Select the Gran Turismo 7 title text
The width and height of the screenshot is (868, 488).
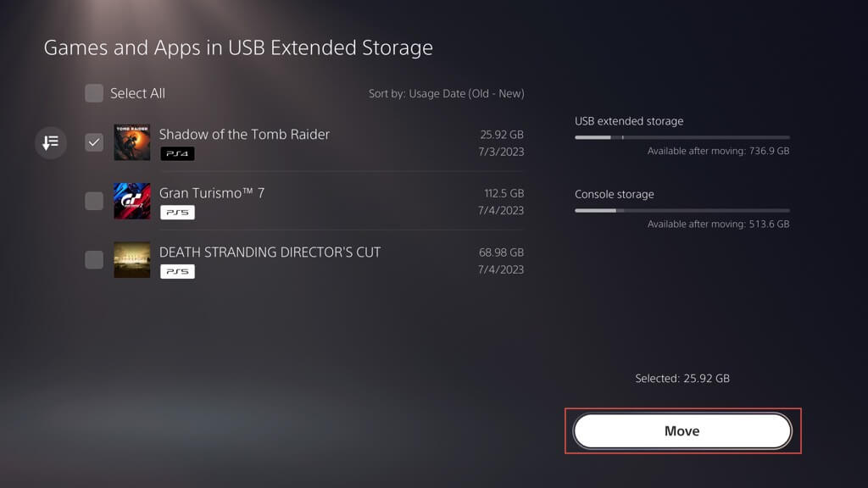pos(212,193)
